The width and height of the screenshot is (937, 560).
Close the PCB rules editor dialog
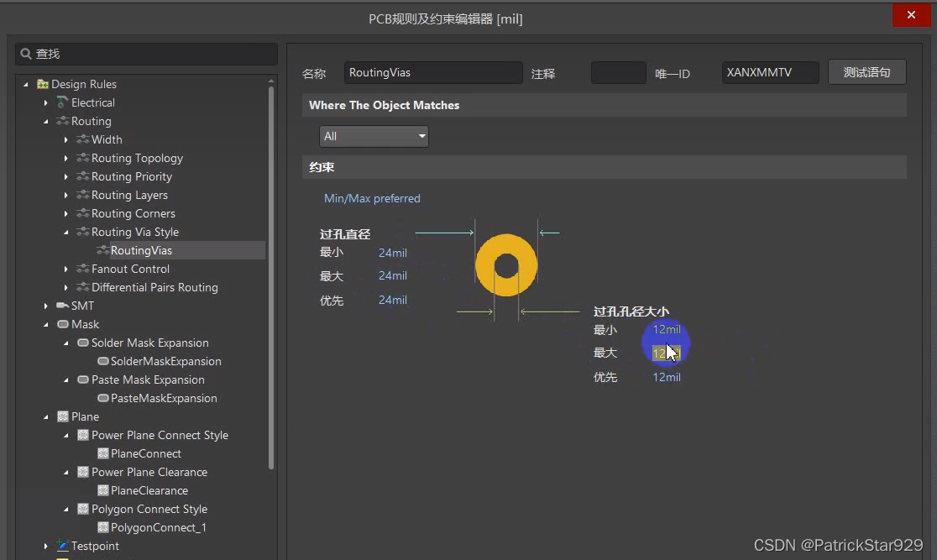coord(911,15)
